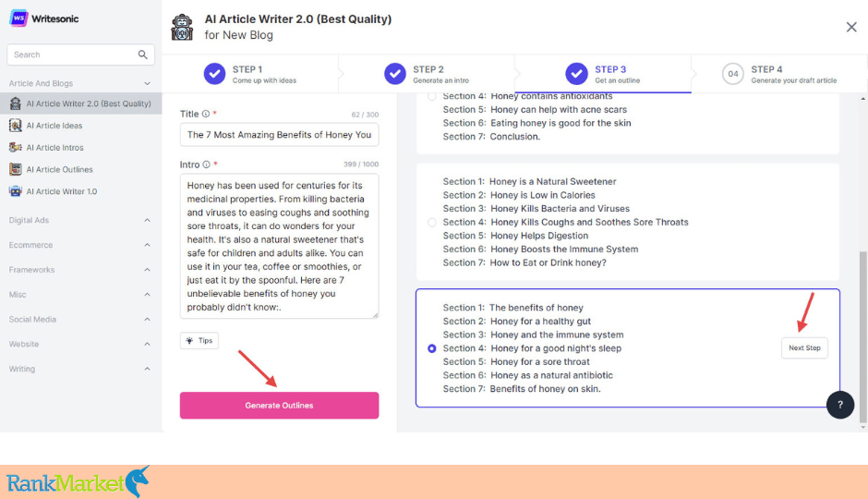Click the AI Article Outlines icon
Screen dimensions: 868x499
point(15,169)
